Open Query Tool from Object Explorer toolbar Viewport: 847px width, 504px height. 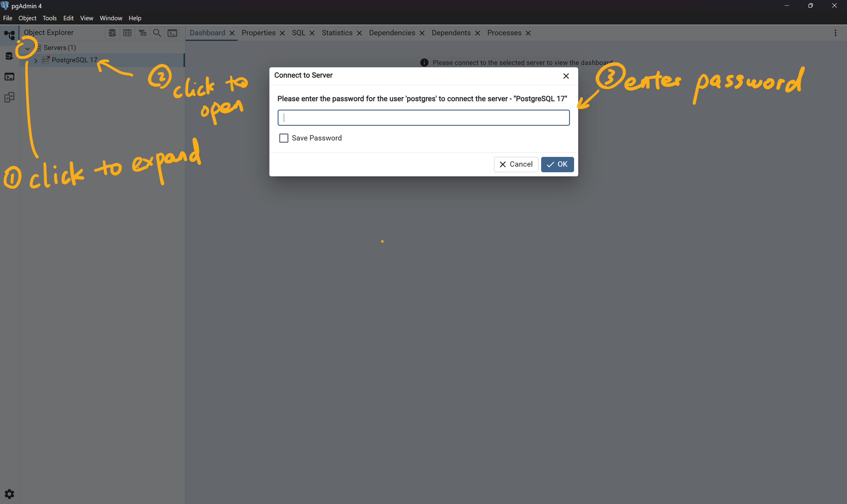tap(112, 33)
